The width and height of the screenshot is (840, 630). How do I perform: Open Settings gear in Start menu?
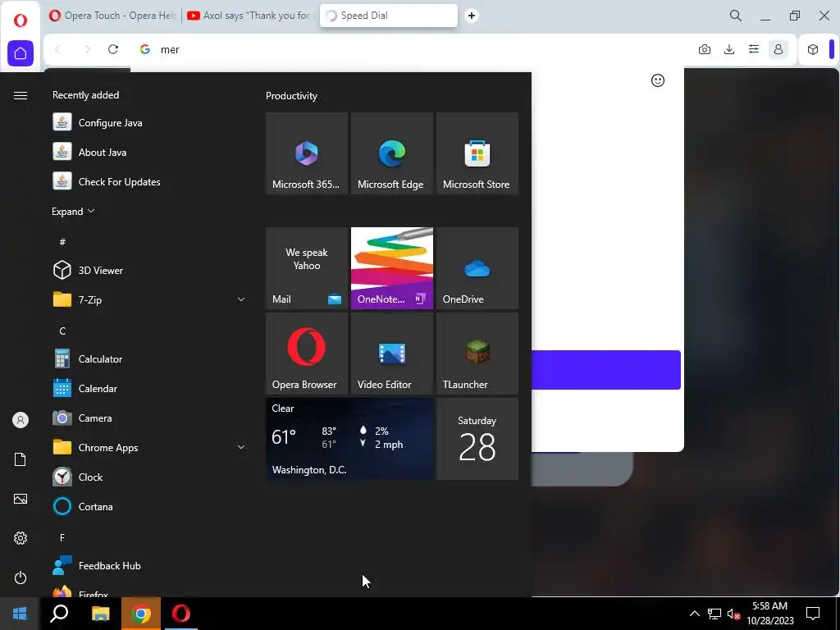(21, 538)
